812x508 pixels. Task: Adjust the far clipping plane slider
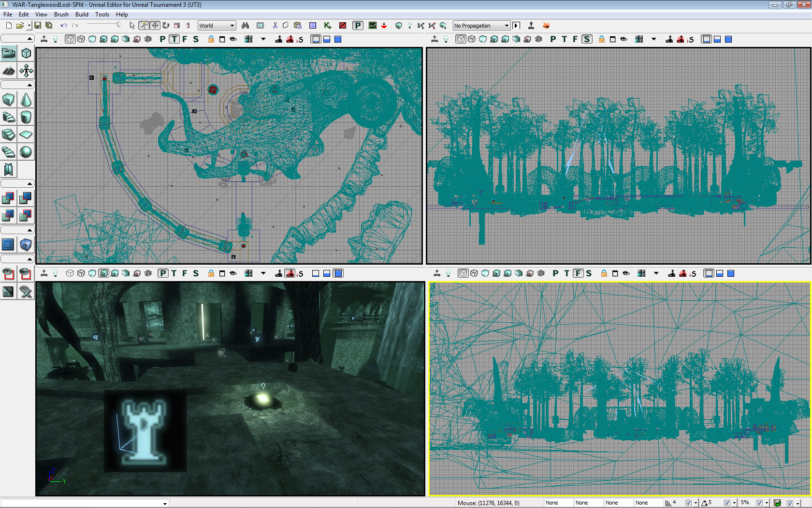pyautogui.click(x=103, y=25)
